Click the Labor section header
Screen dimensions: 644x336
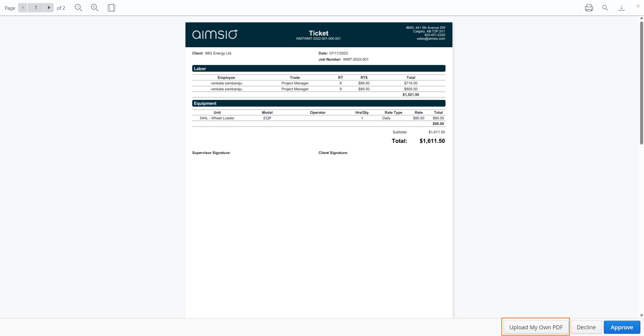tap(319, 68)
